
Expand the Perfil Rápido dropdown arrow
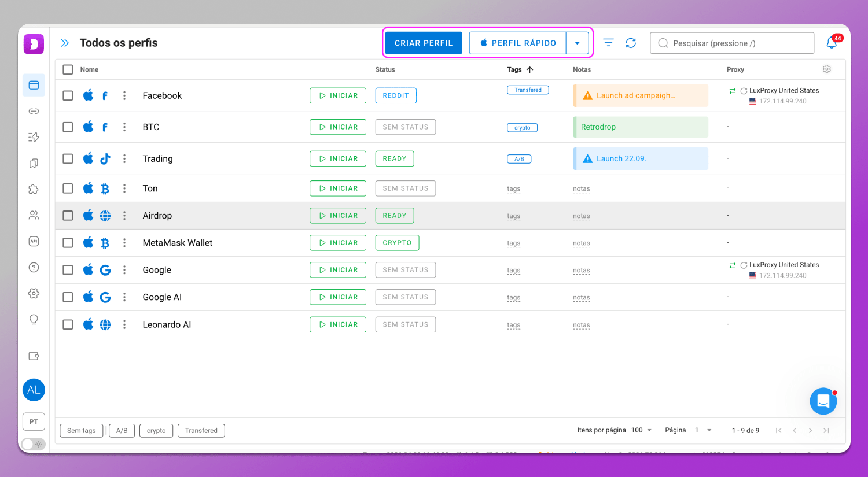(x=577, y=43)
